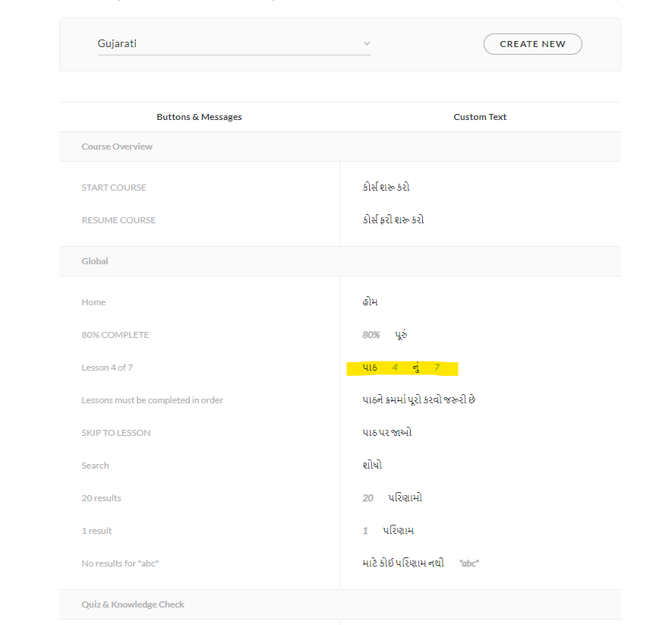Select the Custom Text column header
The image size is (672, 625).
480,117
